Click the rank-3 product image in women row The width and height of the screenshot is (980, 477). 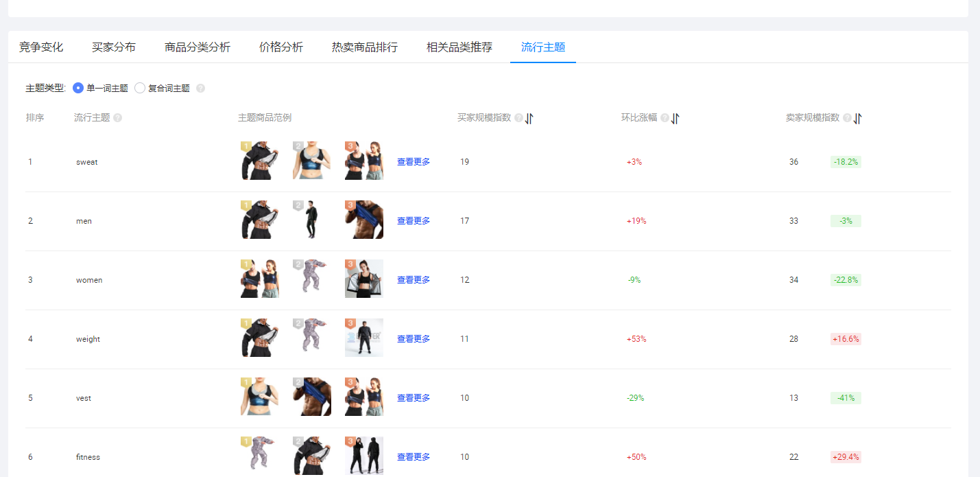click(364, 279)
